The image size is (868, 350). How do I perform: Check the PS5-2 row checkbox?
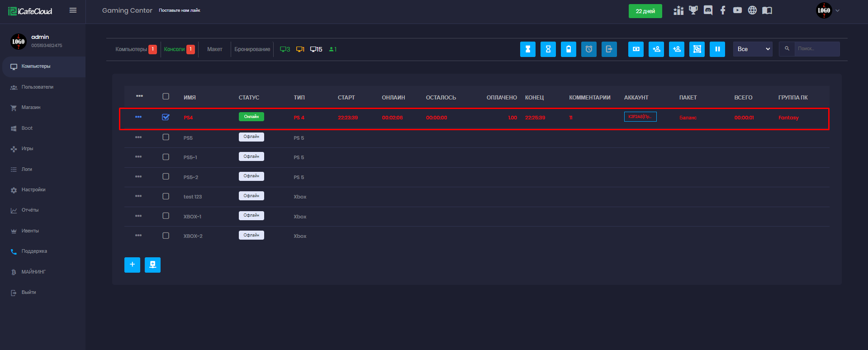166,176
